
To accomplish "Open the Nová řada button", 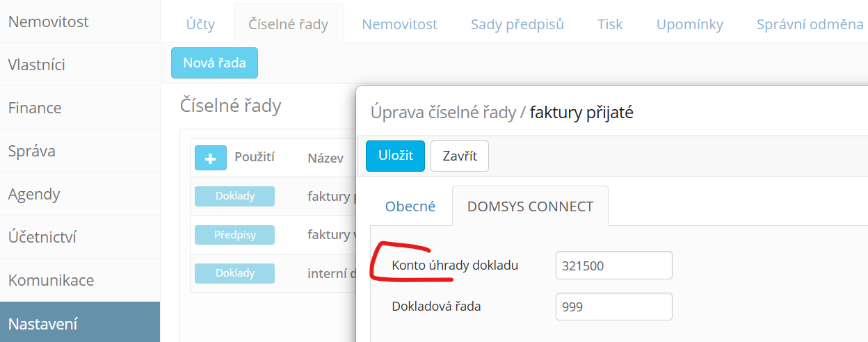I will click(x=214, y=63).
